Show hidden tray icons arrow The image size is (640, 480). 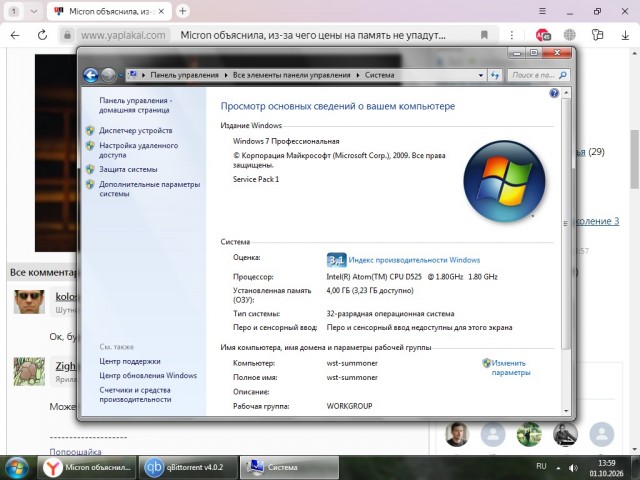[558, 468]
